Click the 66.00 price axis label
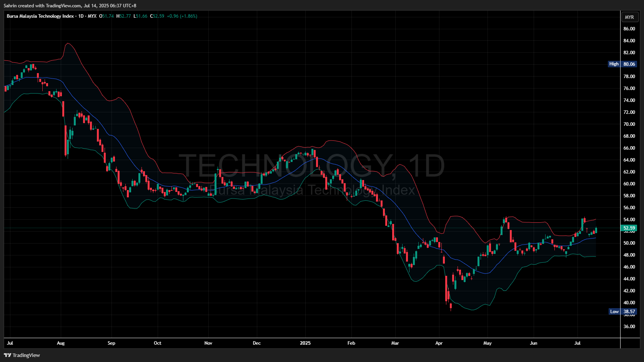Image resolution: width=644 pixels, height=362 pixels. pyautogui.click(x=629, y=148)
